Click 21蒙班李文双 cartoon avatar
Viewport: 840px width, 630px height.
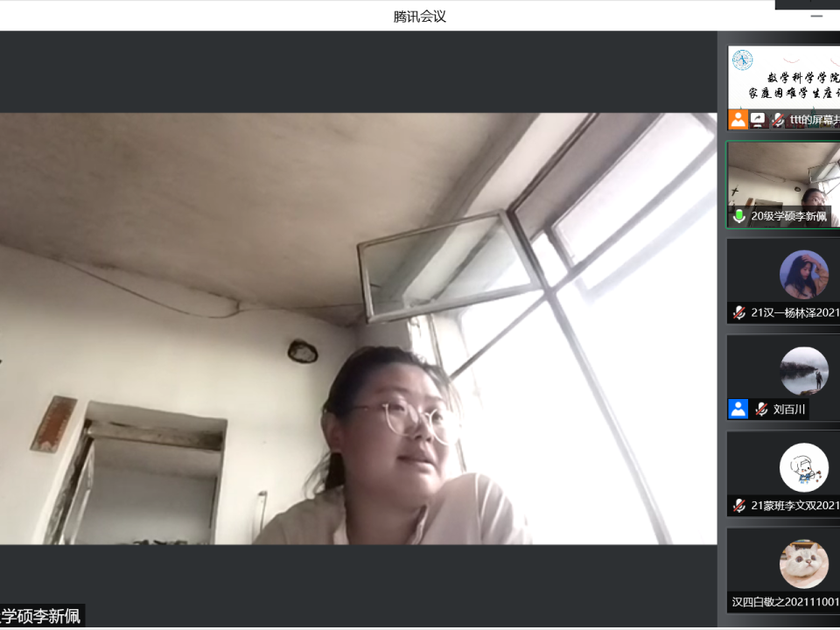803,467
